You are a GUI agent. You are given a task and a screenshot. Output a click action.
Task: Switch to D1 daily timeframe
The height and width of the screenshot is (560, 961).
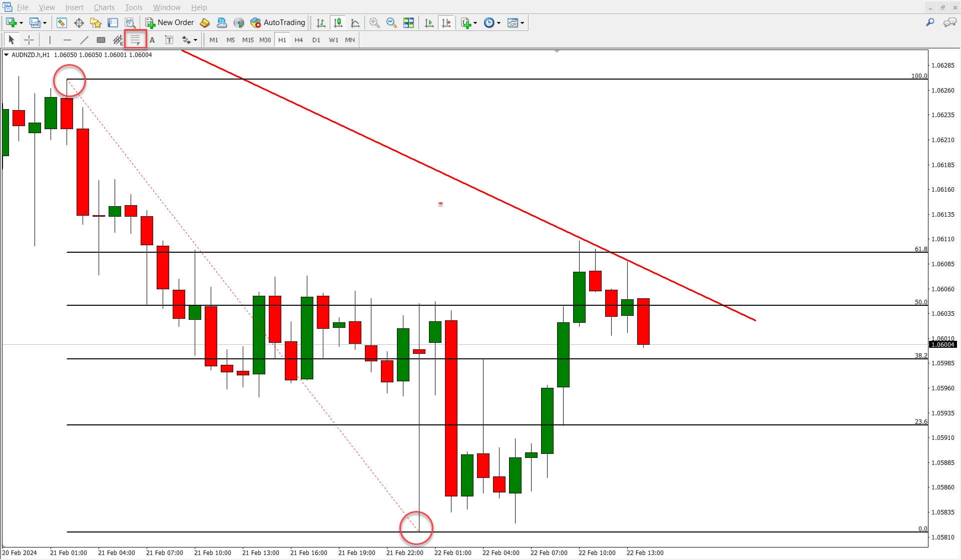[x=316, y=40]
